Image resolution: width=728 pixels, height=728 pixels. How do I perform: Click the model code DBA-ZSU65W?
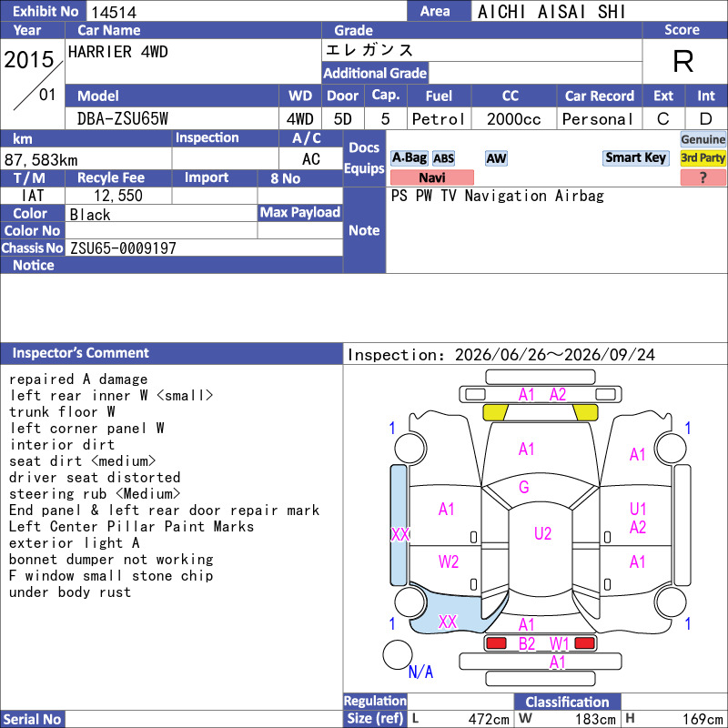click(x=123, y=119)
